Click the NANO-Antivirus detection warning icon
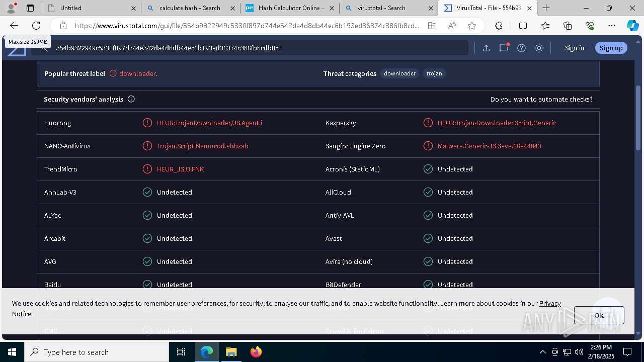Screen dimensions: 644x362 click(x=147, y=146)
